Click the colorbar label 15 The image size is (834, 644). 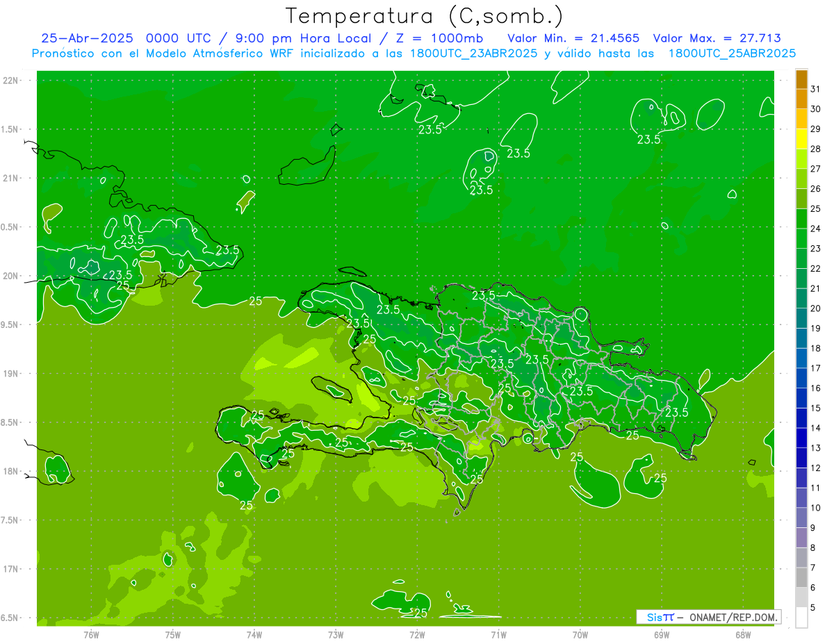(x=815, y=408)
